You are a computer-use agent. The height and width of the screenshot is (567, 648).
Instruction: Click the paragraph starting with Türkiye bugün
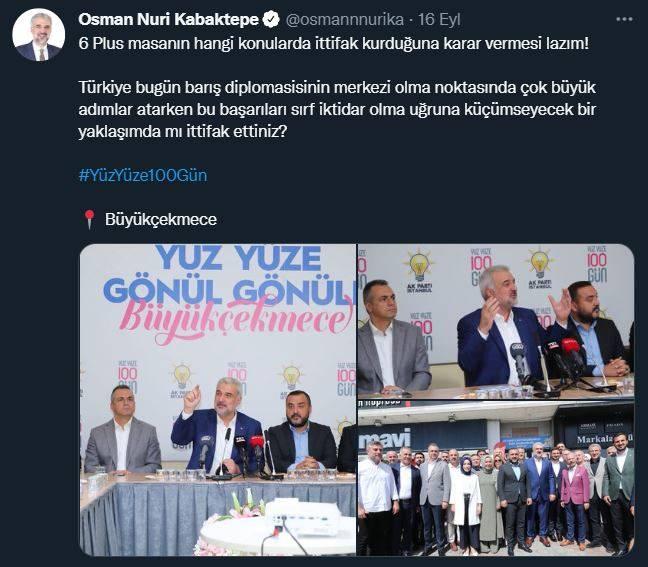pyautogui.click(x=337, y=110)
